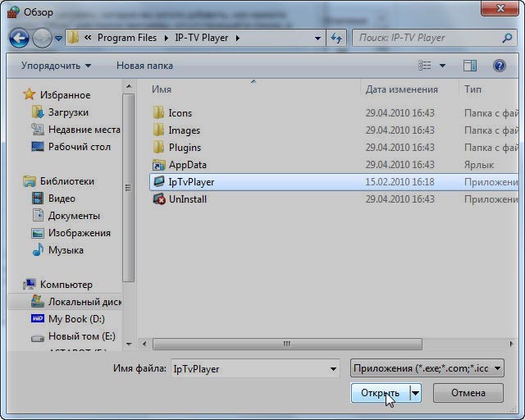Click file list scroll right arrow

point(511,344)
